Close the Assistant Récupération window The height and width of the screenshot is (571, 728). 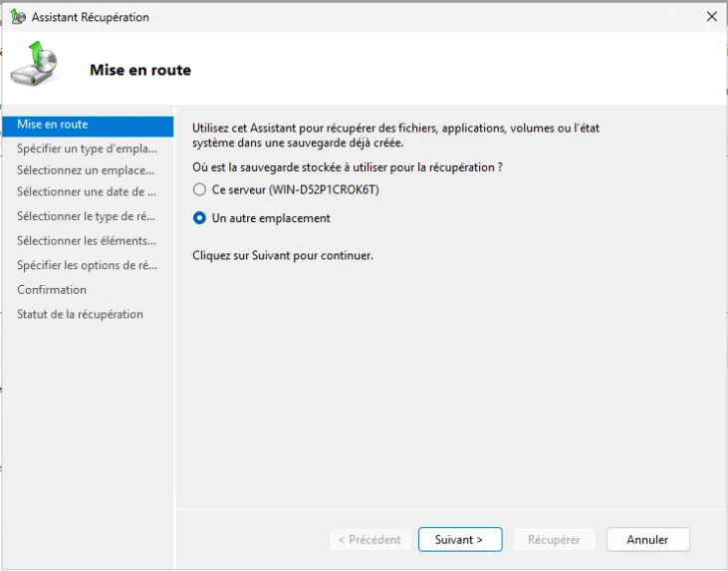(711, 17)
